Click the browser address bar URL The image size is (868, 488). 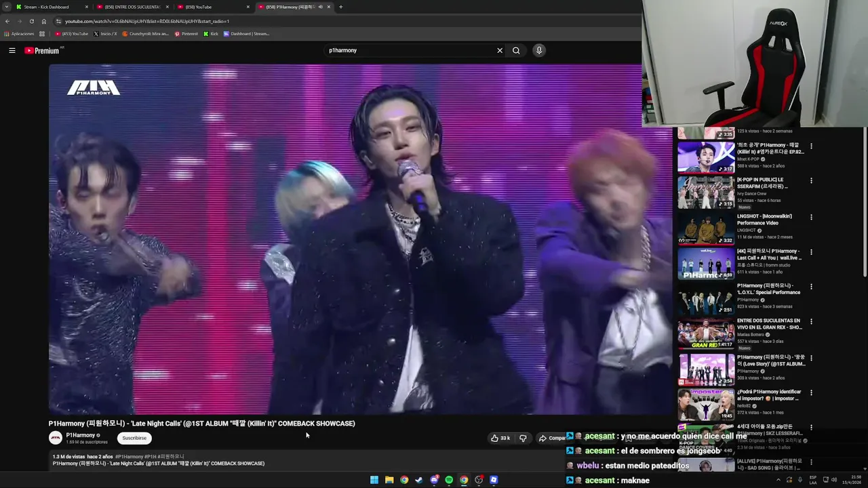click(x=147, y=21)
